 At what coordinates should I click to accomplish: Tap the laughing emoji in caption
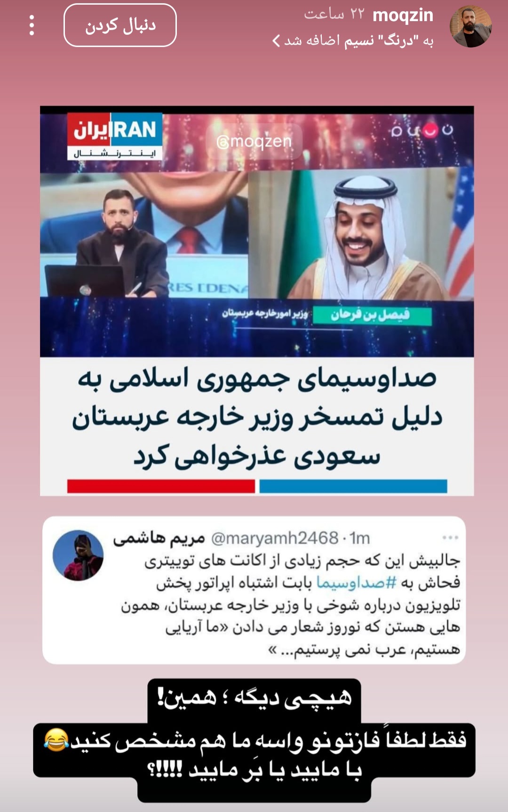click(56, 739)
